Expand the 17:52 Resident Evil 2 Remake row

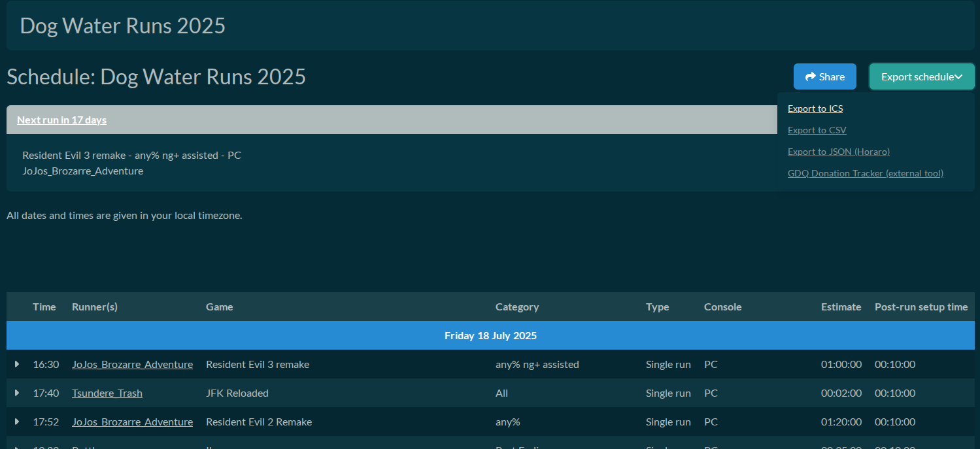17,422
